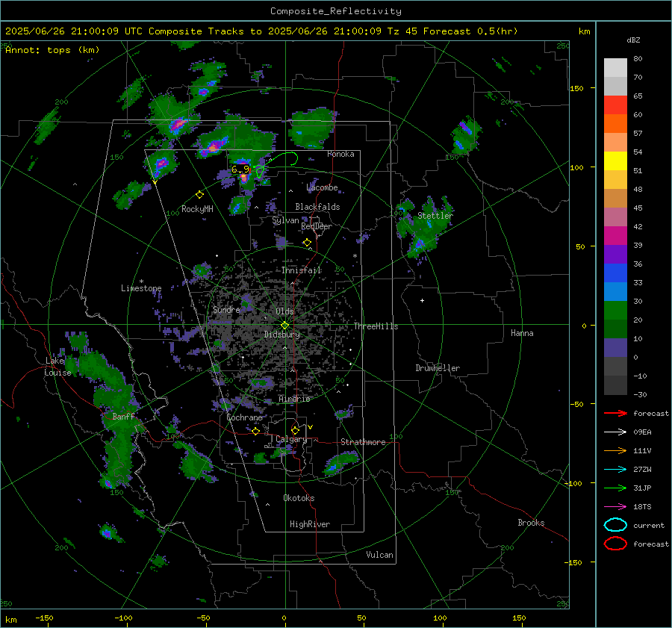Image resolution: width=672 pixels, height=628 pixels.
Task: Click the yellow diamond marker above Calgary
Action: (295, 430)
